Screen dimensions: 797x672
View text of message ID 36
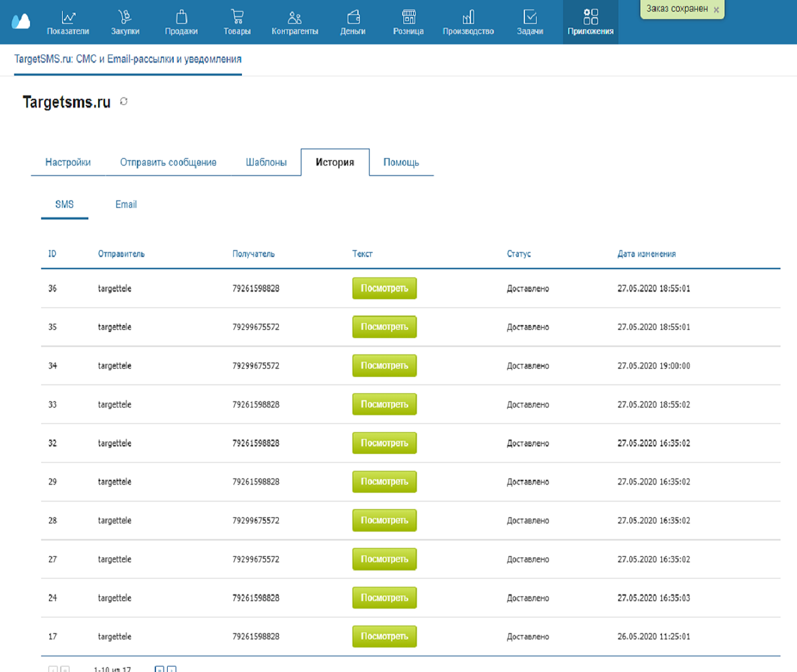click(x=385, y=288)
